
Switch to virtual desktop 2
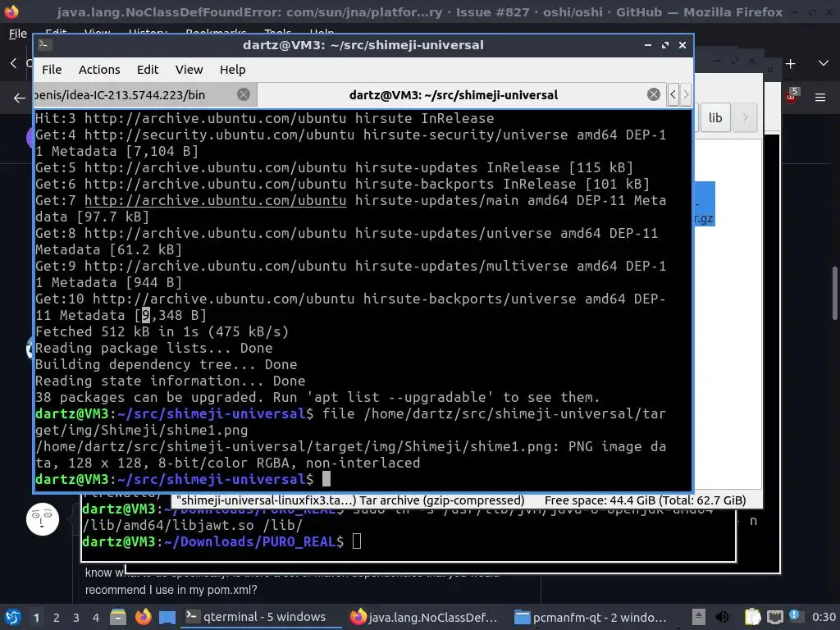coord(57,618)
